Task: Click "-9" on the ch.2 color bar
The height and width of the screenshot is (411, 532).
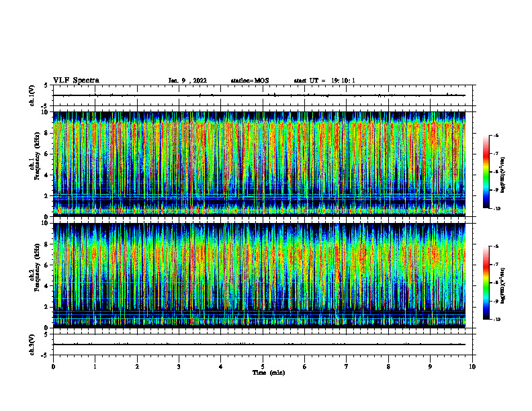Action: point(496,301)
